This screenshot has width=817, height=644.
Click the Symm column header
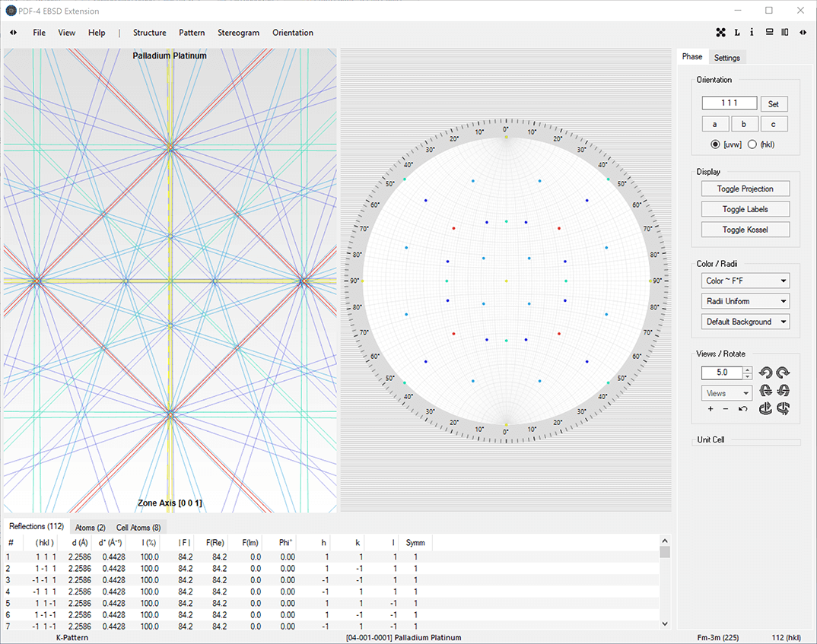click(x=415, y=542)
